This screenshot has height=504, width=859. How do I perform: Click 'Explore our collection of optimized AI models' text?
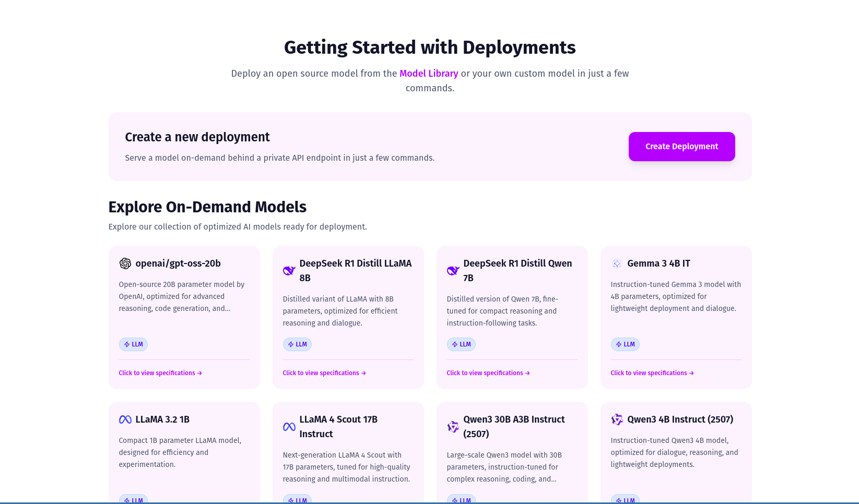238,227
